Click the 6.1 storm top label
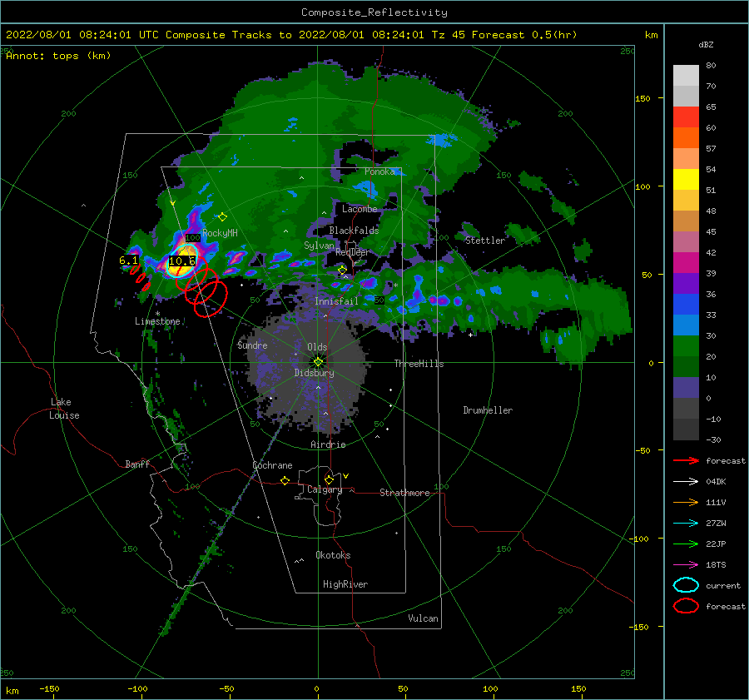The height and width of the screenshot is (700, 749). (128, 261)
